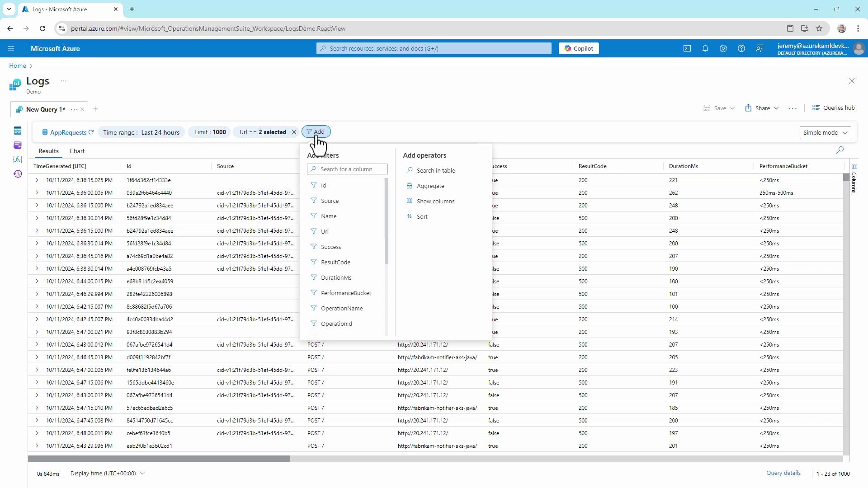Click the search results magnifier icon
Image resolution: width=868 pixels, height=488 pixels.
coord(840,150)
